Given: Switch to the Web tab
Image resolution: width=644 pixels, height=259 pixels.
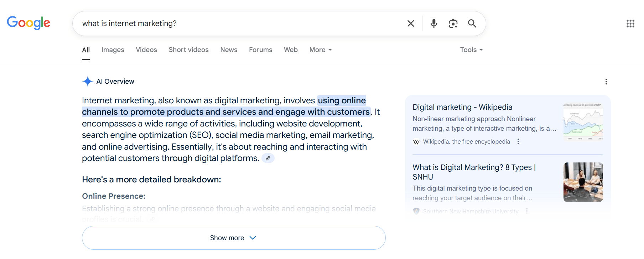Looking at the screenshot, I should (291, 50).
